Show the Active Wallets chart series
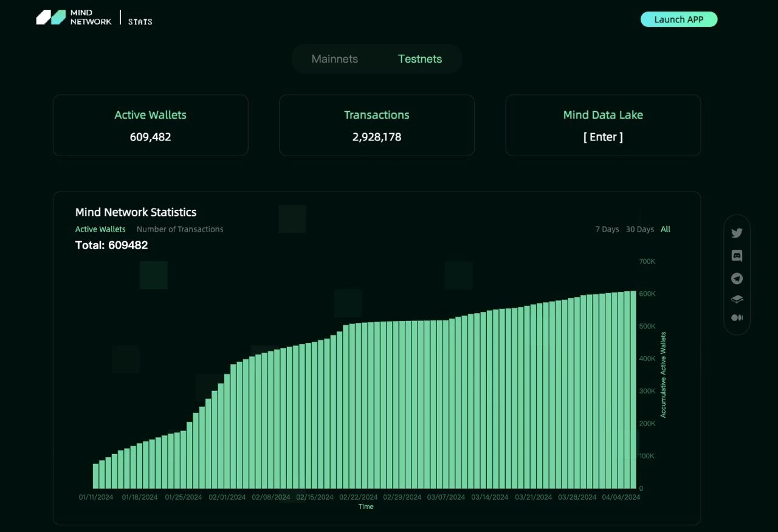This screenshot has height=532, width=778. click(100, 229)
